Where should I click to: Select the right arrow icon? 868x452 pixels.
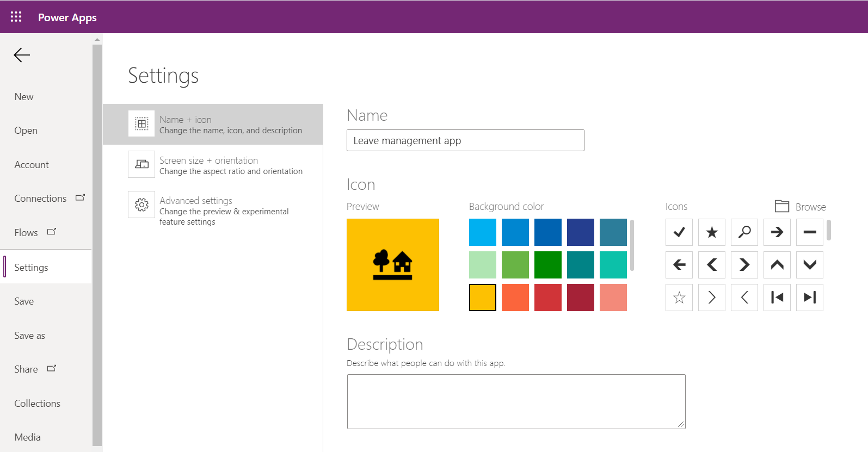point(777,232)
